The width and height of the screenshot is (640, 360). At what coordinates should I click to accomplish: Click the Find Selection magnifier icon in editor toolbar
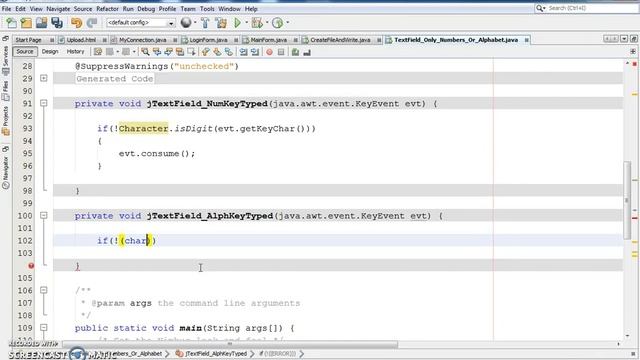point(145,52)
